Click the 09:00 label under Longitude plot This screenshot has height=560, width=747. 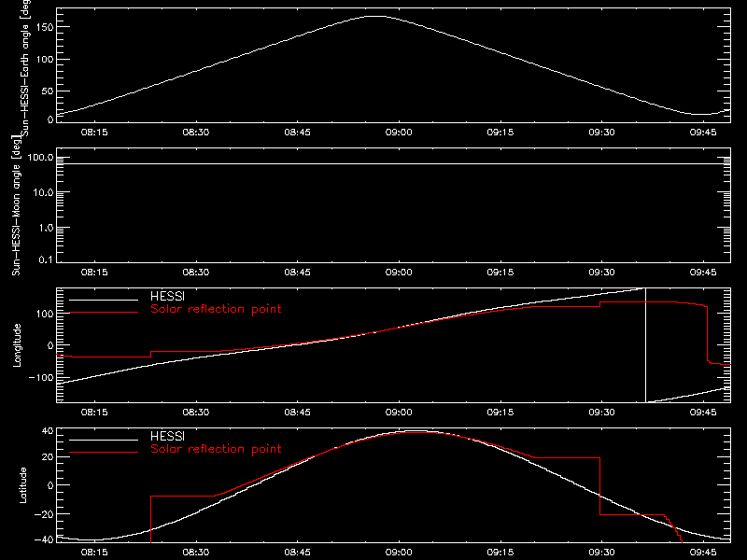[399, 413]
